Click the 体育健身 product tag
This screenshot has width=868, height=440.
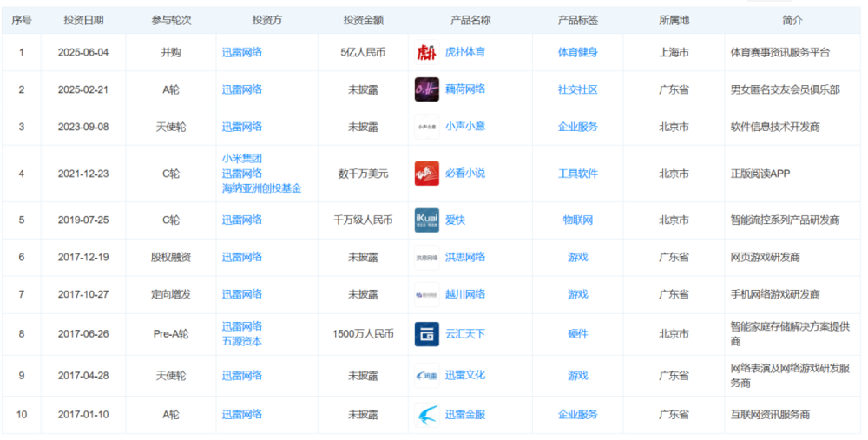pos(577,52)
